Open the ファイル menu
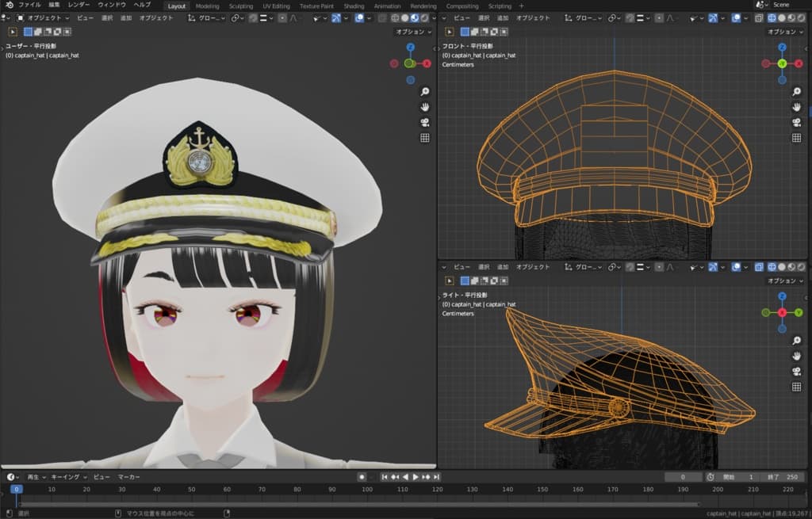Viewport: 812px width, 519px height. click(x=29, y=5)
